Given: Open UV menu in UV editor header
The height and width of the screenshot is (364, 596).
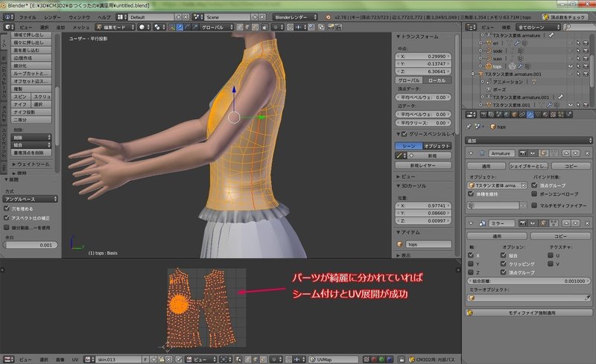Looking at the screenshot, I should point(75,360).
